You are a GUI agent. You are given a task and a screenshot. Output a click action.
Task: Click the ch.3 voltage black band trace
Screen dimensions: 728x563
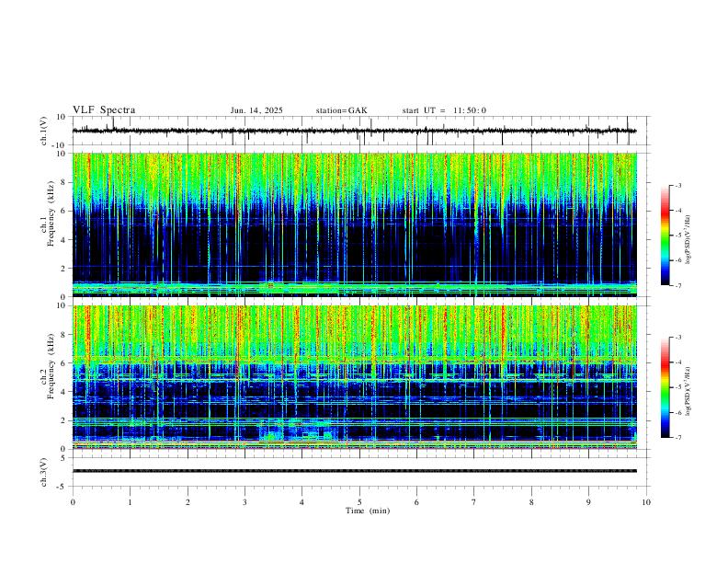pos(354,471)
